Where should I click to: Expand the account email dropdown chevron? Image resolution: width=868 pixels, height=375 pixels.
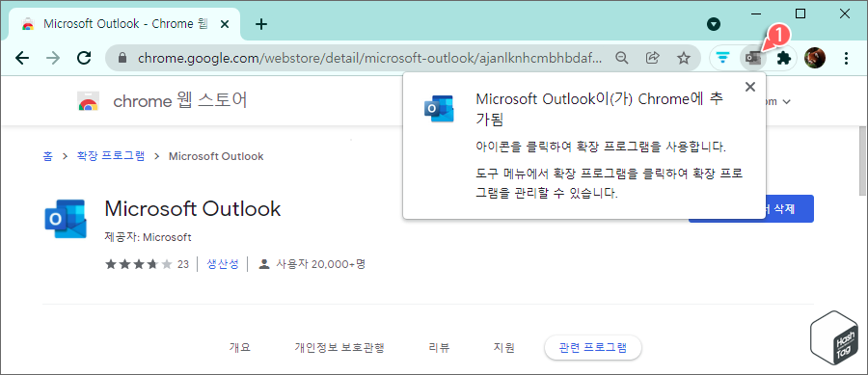787,102
